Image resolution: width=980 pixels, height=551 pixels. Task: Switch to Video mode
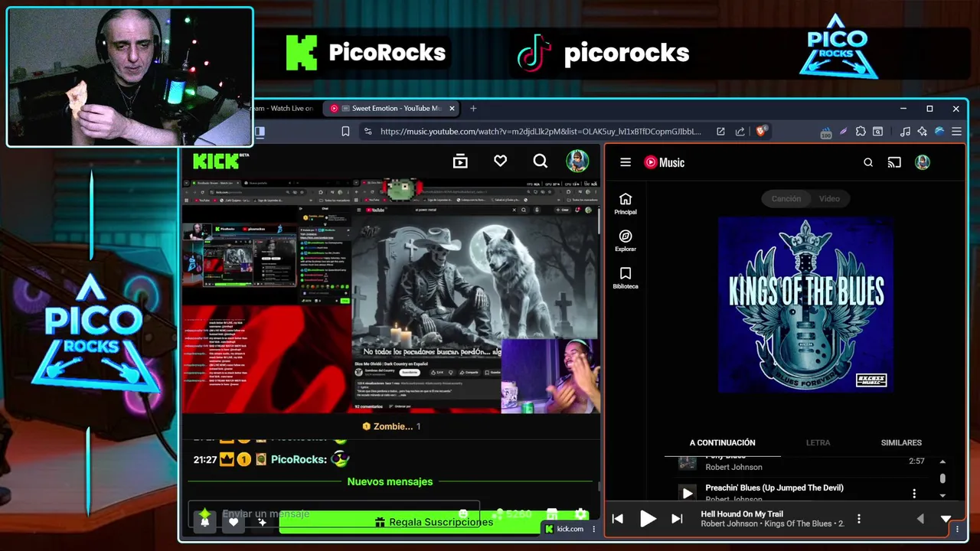829,199
